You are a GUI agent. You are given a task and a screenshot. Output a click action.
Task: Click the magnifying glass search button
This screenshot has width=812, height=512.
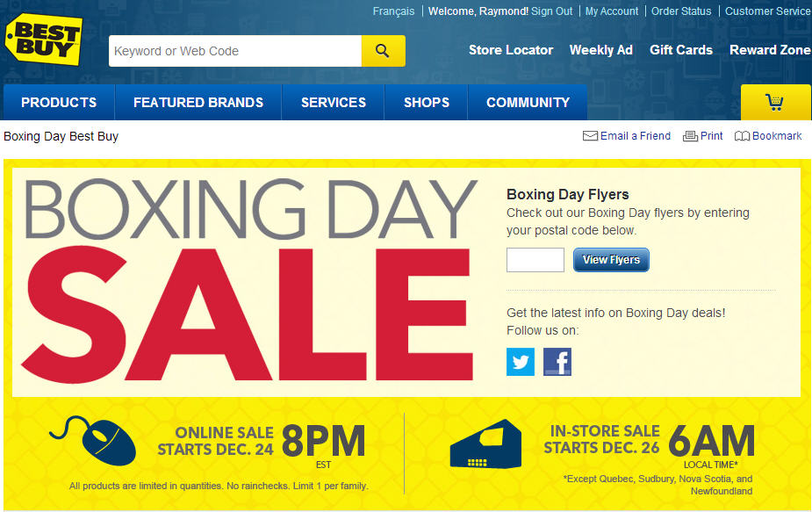coord(384,51)
